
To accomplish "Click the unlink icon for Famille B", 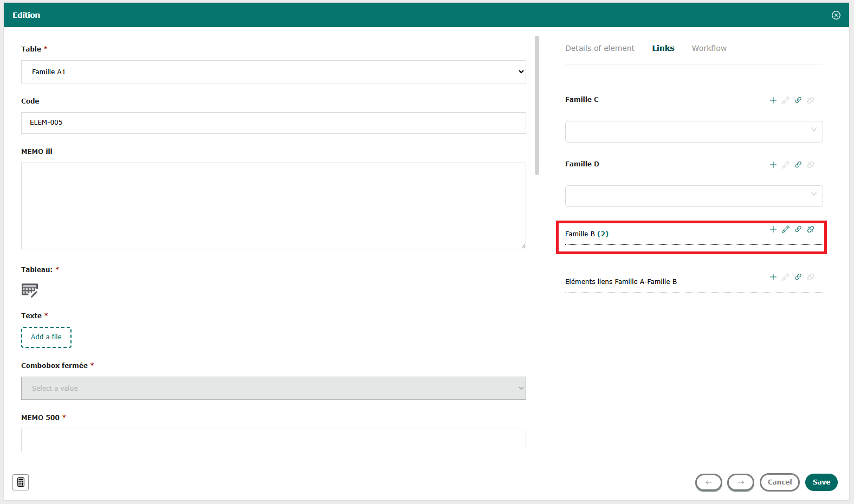I will [x=810, y=229].
